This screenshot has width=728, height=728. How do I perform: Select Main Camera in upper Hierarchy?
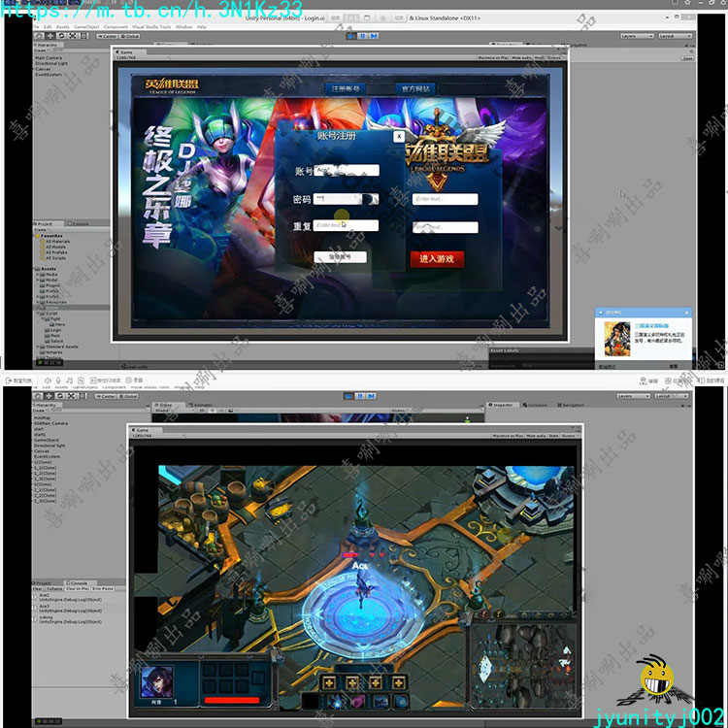point(49,58)
